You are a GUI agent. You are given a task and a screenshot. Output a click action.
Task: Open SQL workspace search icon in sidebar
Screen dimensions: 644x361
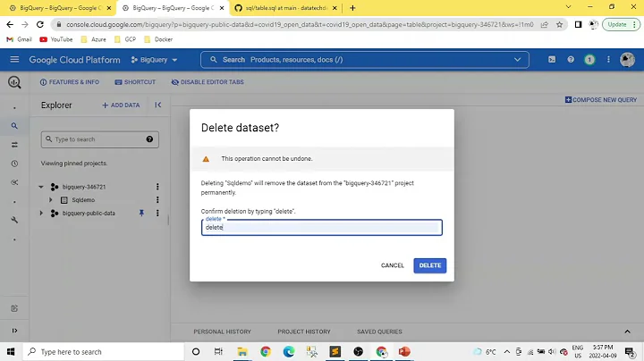pyautogui.click(x=14, y=126)
